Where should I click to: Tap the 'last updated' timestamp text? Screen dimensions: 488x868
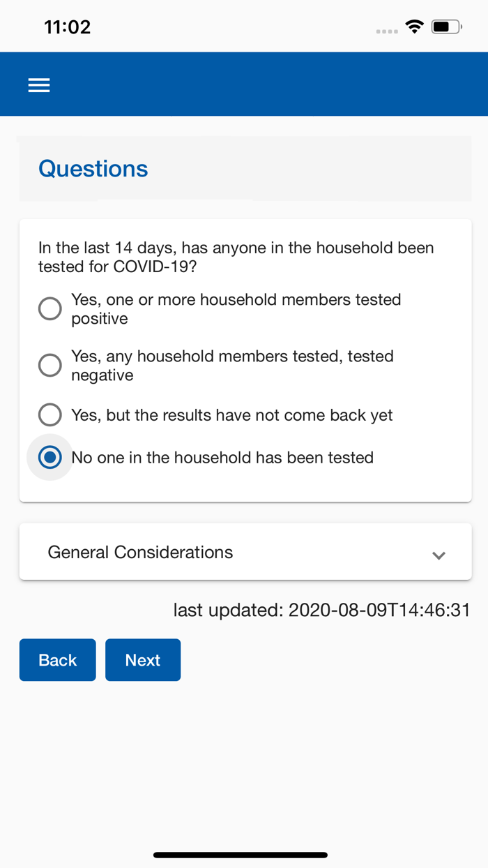[x=321, y=610]
